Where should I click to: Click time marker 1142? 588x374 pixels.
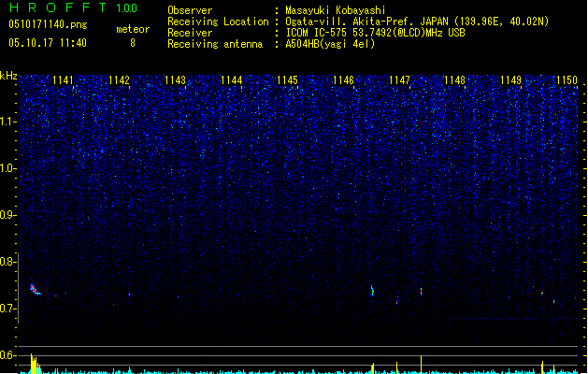click(119, 80)
